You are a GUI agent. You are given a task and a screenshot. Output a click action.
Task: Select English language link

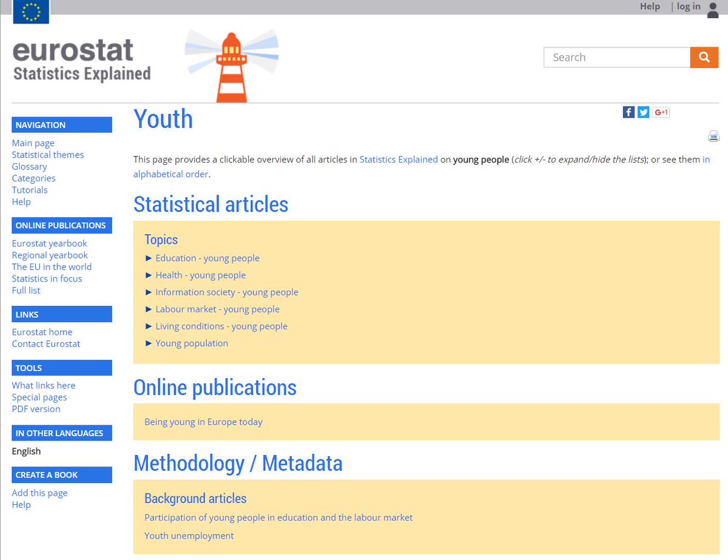27,451
